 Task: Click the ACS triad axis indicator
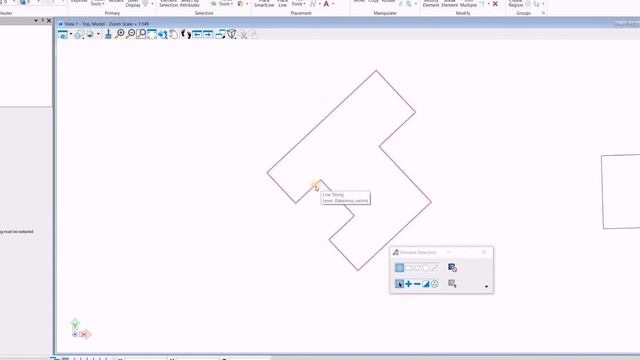[x=81, y=330]
